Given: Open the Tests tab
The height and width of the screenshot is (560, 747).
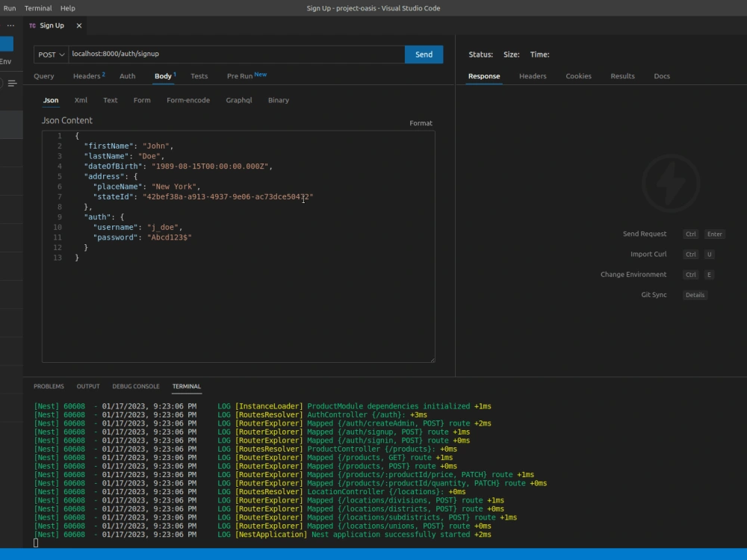Looking at the screenshot, I should click(199, 76).
